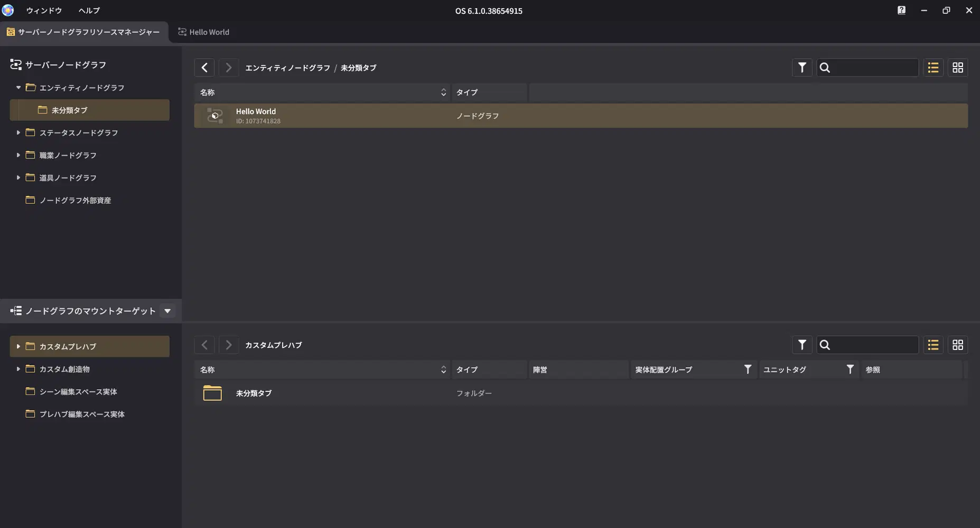
Task: Expand the ステータスノードグラフ folder
Action: (17, 132)
